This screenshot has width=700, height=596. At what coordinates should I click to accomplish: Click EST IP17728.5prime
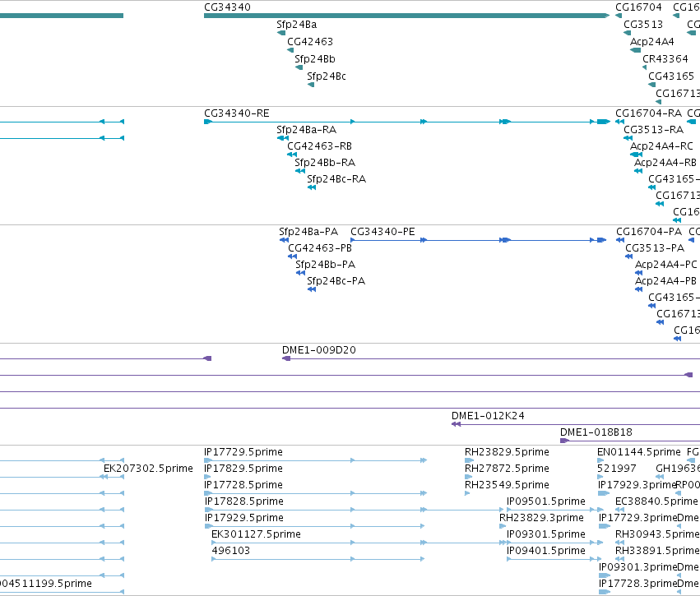[316, 493]
